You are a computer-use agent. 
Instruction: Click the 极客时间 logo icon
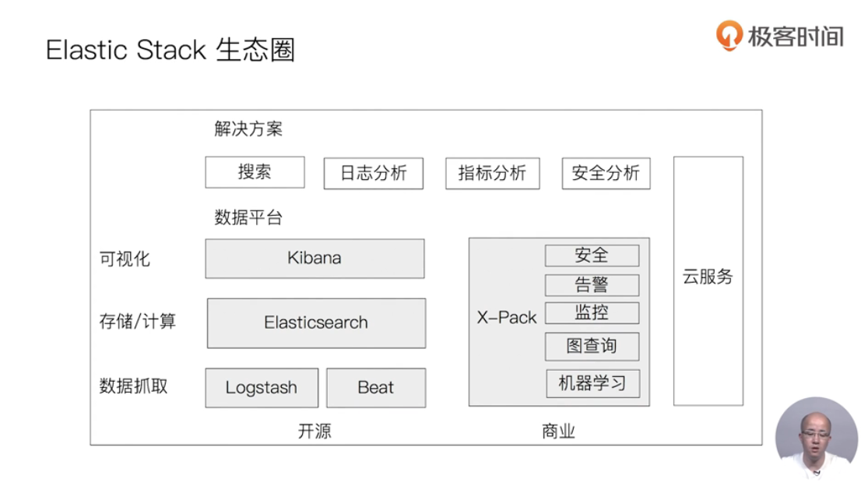tap(730, 35)
